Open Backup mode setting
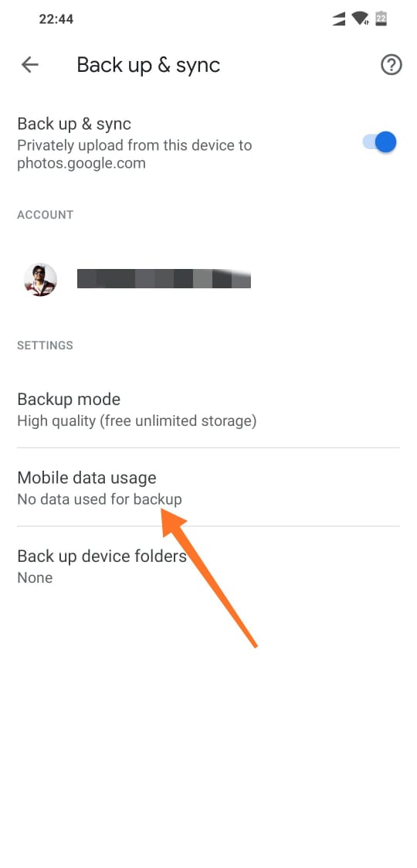Image resolution: width=417 pixels, height=868 pixels. point(208,410)
